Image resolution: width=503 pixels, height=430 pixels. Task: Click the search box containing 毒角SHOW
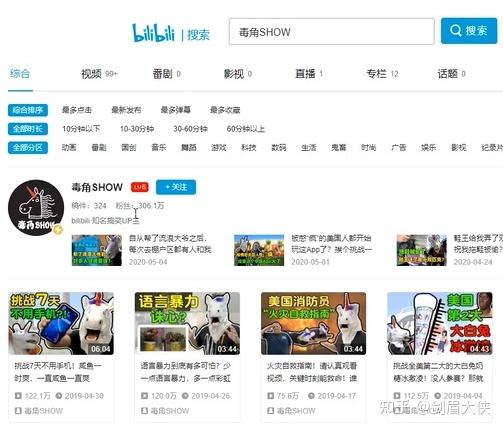pyautogui.click(x=332, y=32)
